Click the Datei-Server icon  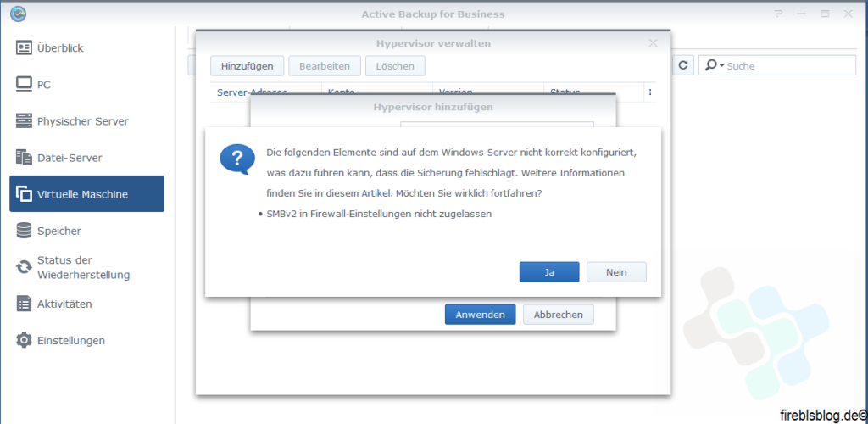point(24,157)
